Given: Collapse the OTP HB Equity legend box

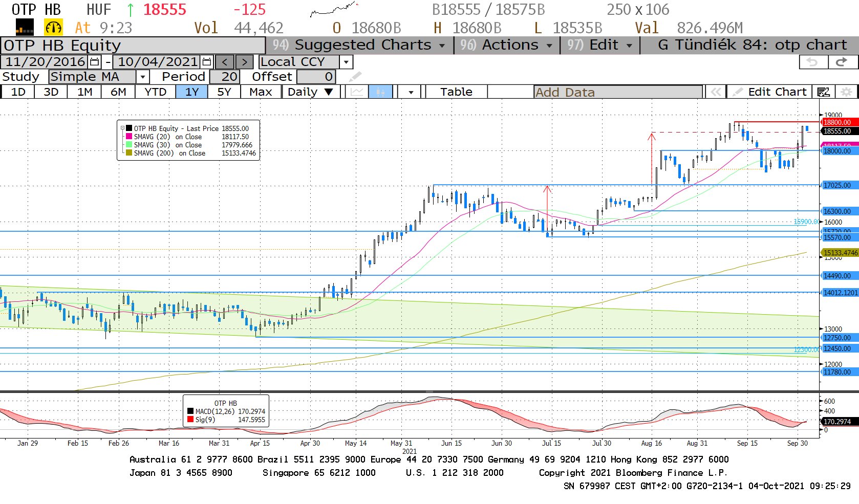Looking at the screenshot, I should pos(122,128).
